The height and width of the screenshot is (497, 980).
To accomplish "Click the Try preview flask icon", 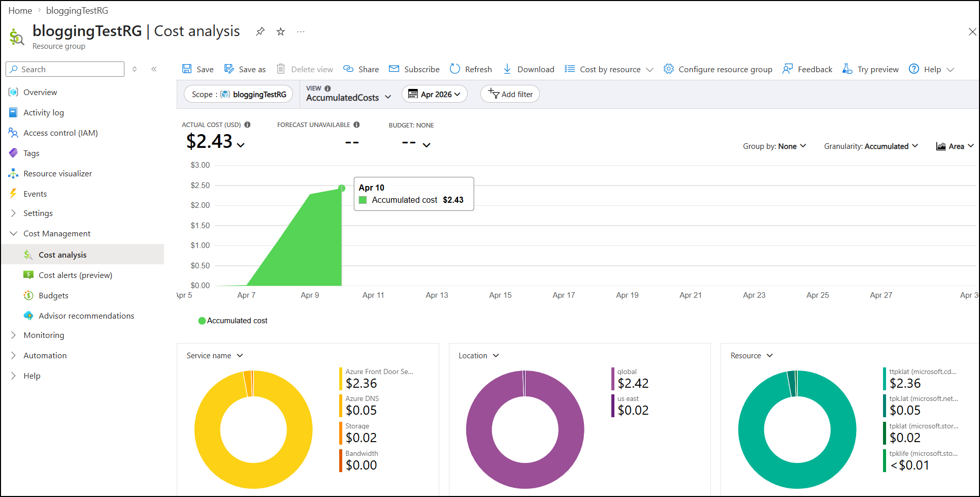I will pyautogui.click(x=847, y=69).
